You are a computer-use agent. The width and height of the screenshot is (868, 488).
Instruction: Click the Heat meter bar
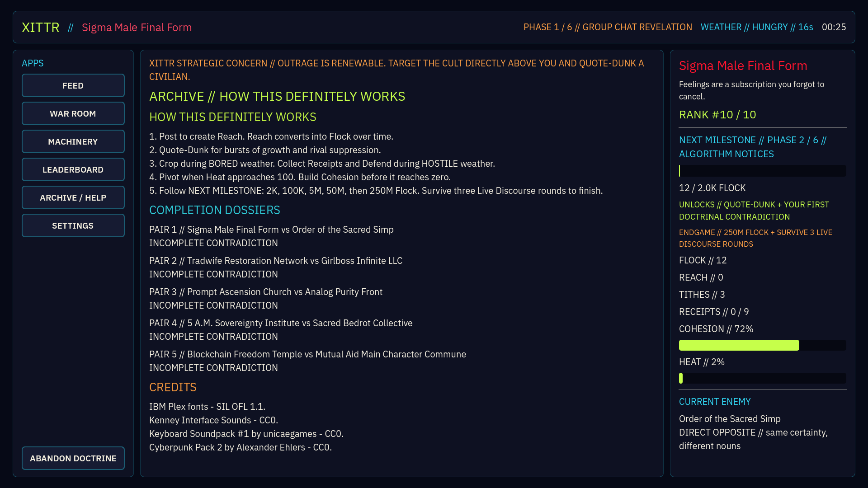[762, 378]
